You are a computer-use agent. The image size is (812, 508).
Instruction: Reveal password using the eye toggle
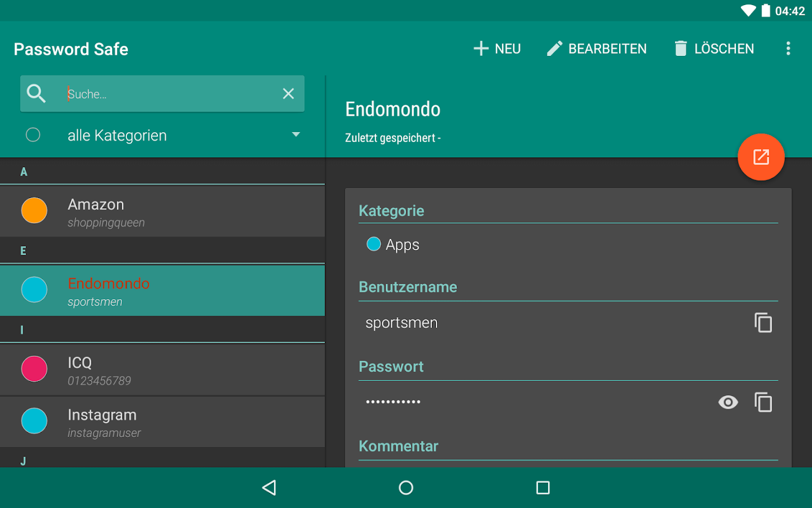tap(727, 402)
